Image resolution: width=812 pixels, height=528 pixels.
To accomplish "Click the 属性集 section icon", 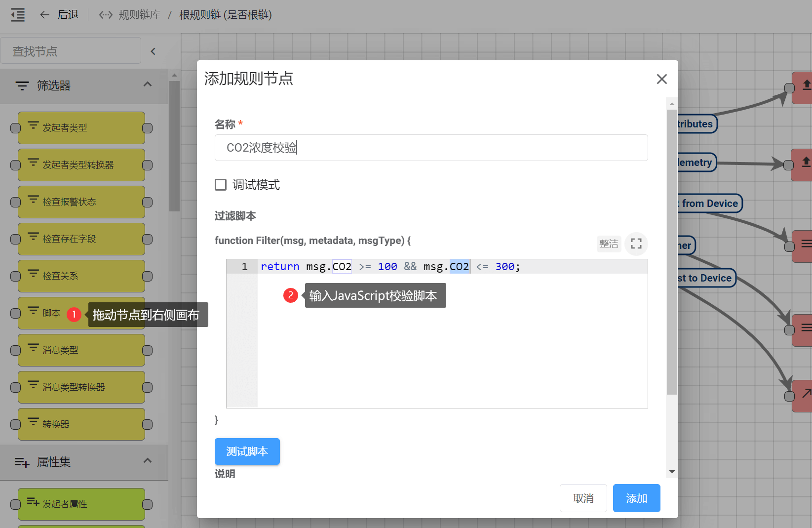I will (22, 462).
